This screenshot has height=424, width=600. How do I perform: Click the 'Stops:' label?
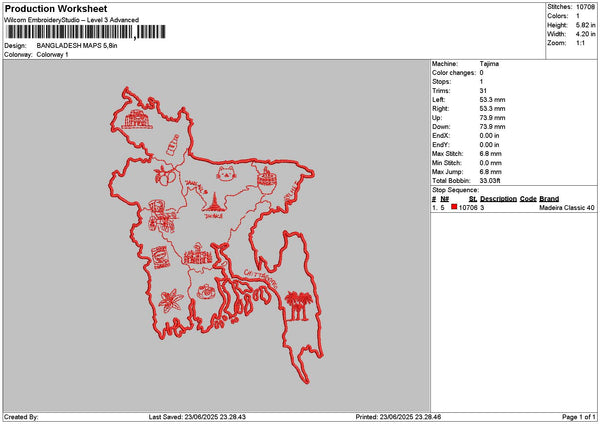(442, 82)
